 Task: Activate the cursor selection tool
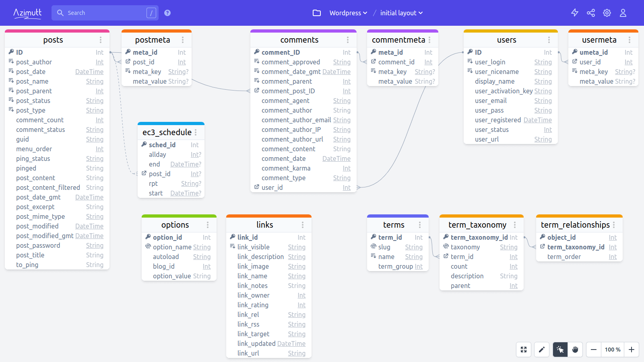pos(560,350)
